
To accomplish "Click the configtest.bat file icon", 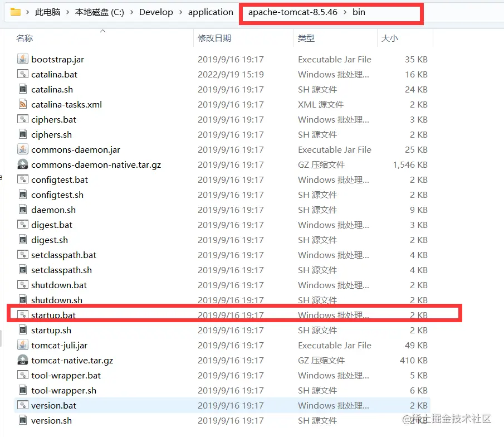I will [x=22, y=179].
